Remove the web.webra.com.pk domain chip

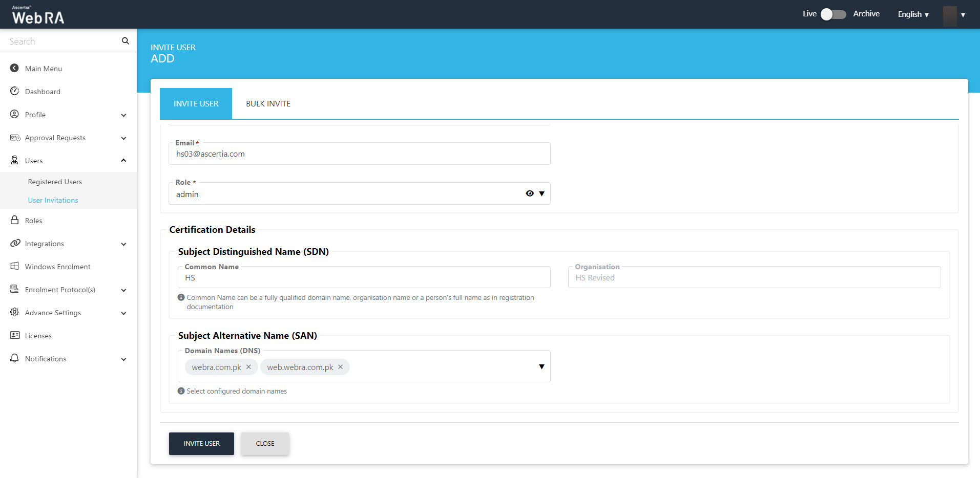pos(340,367)
